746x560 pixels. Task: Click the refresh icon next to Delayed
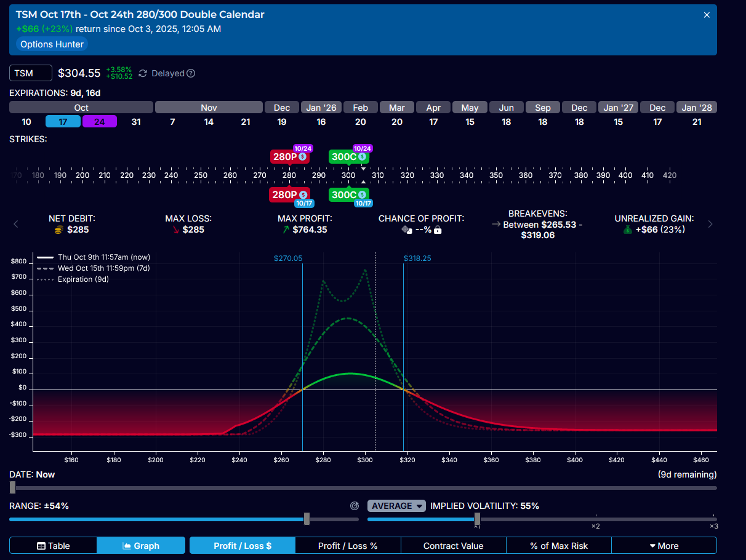coord(143,73)
